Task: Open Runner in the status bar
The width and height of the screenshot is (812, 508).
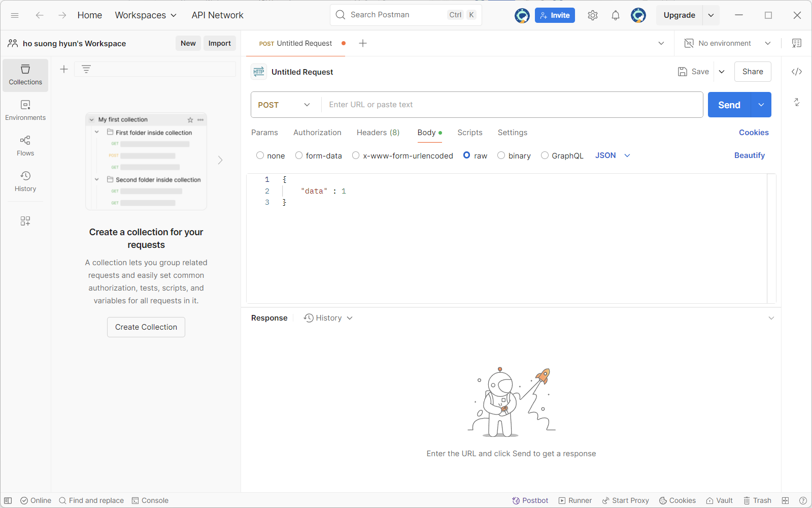Action: 576,500
